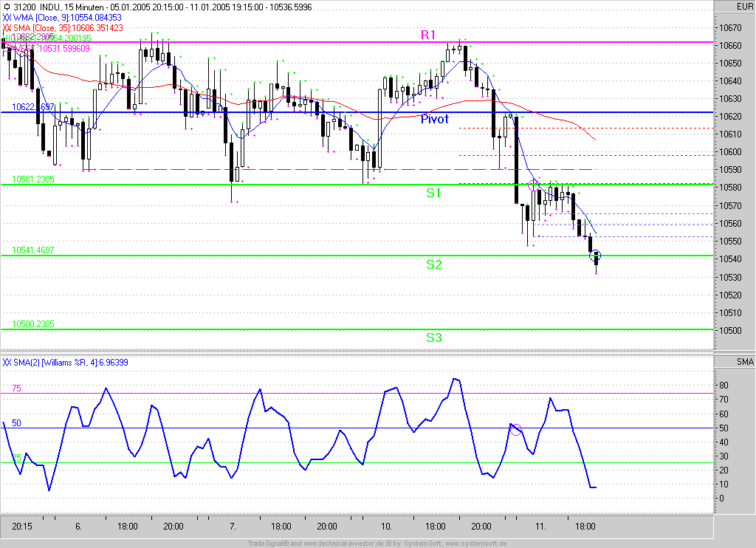Click the candlestick icon before 31200 INDU
This screenshot has height=548, width=756.
pos(6,7)
